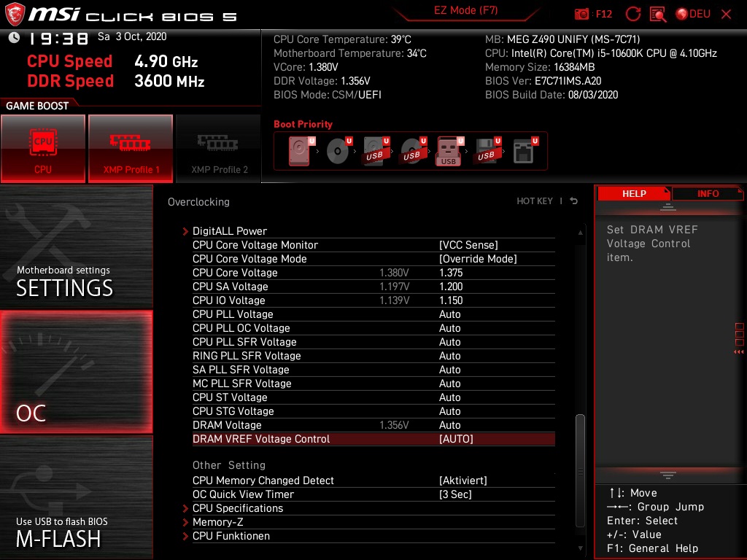
Task: Click scrollbar down arrow in settings list
Action: tap(580, 548)
